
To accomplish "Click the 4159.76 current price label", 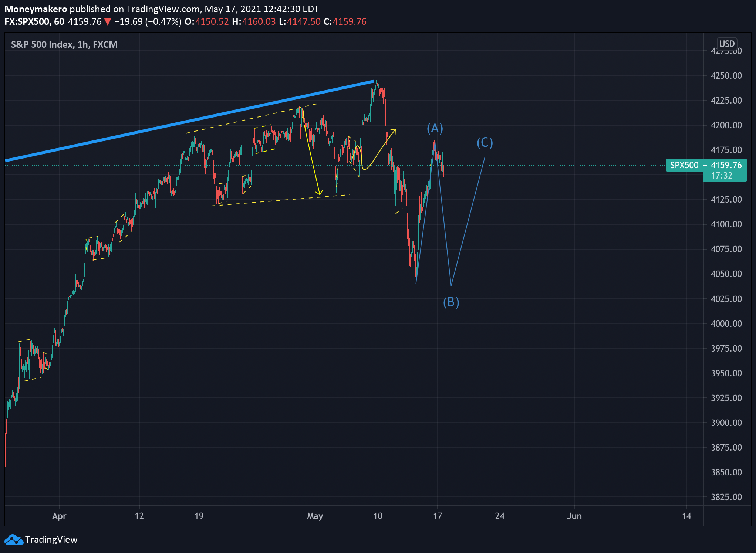I will [x=726, y=165].
